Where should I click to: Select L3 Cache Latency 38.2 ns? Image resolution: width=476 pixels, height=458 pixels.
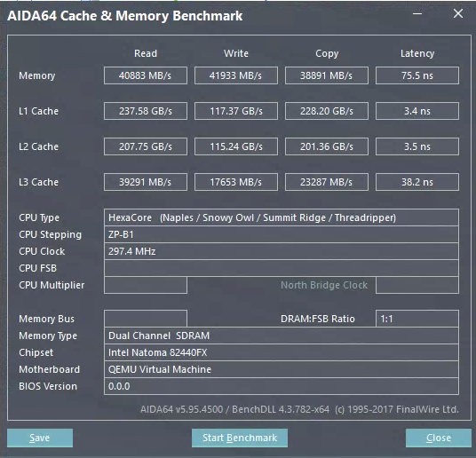(417, 182)
